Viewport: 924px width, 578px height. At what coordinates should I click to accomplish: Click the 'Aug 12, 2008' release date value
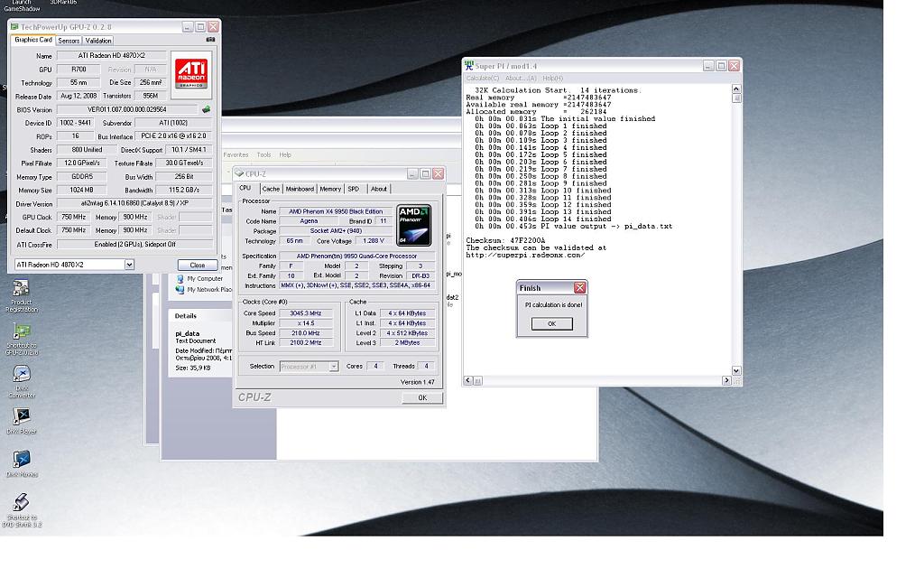coord(79,96)
